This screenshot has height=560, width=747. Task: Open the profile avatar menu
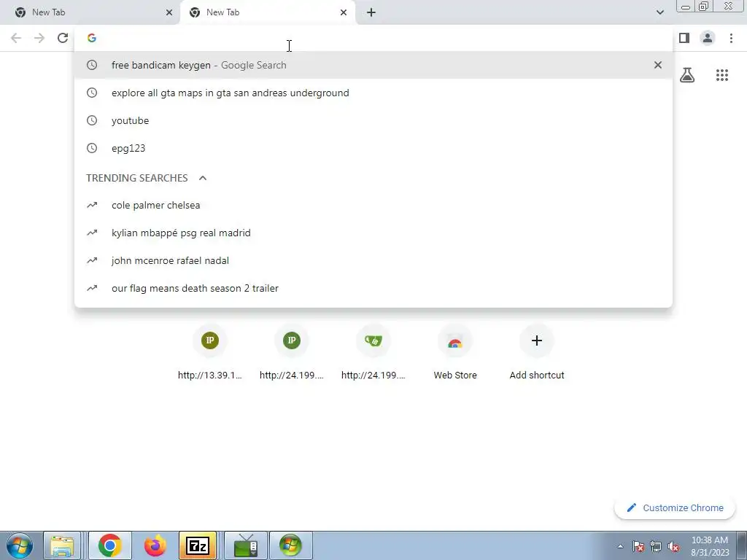coord(708,38)
